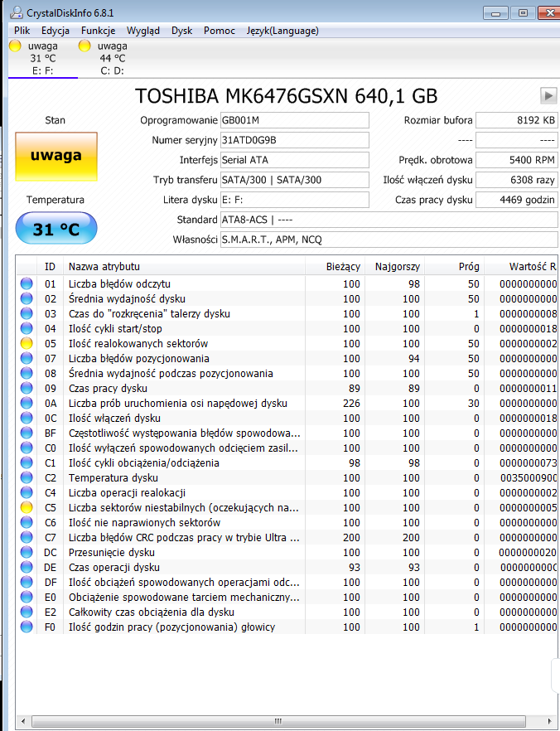Click the blue status icon for attribute BF
560x731 pixels.
[27, 433]
